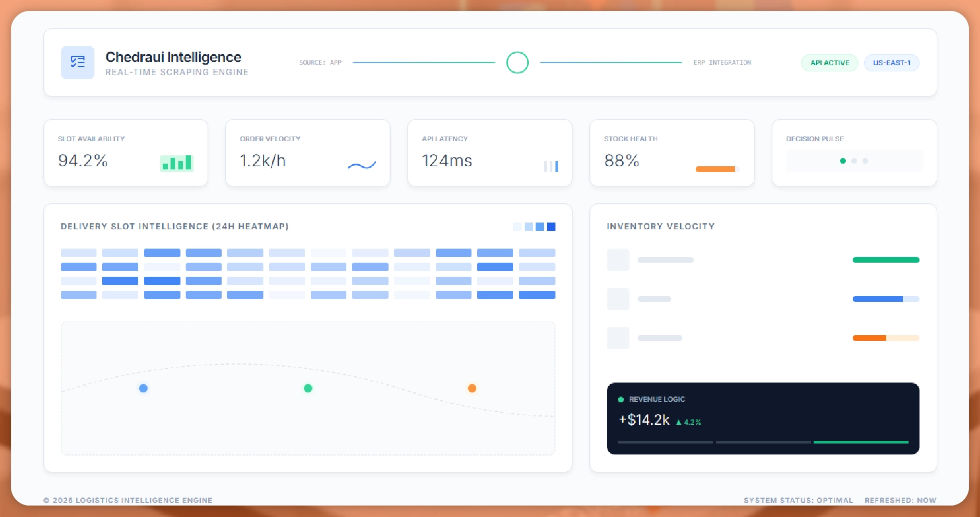The image size is (980, 517).
Task: Click the API ACTIVE status badge
Action: tap(829, 63)
